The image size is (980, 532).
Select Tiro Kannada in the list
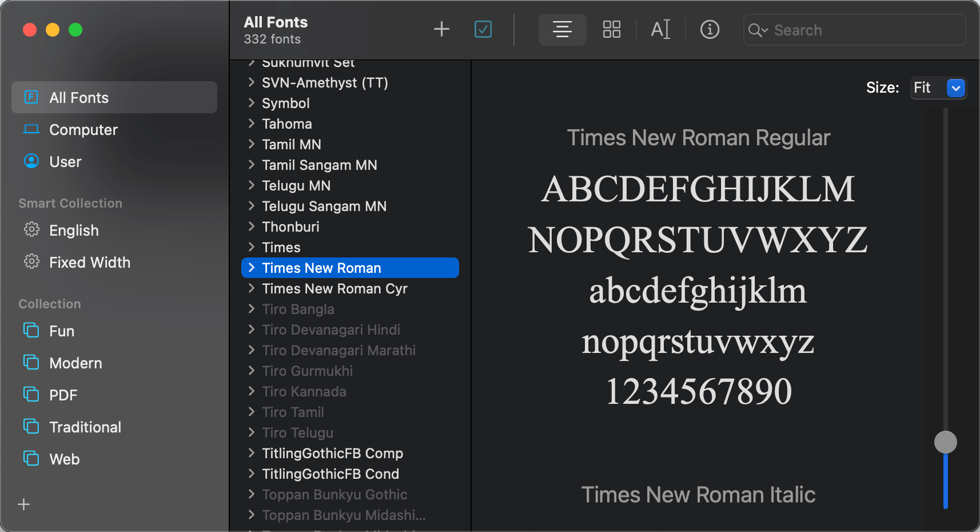(x=350, y=391)
